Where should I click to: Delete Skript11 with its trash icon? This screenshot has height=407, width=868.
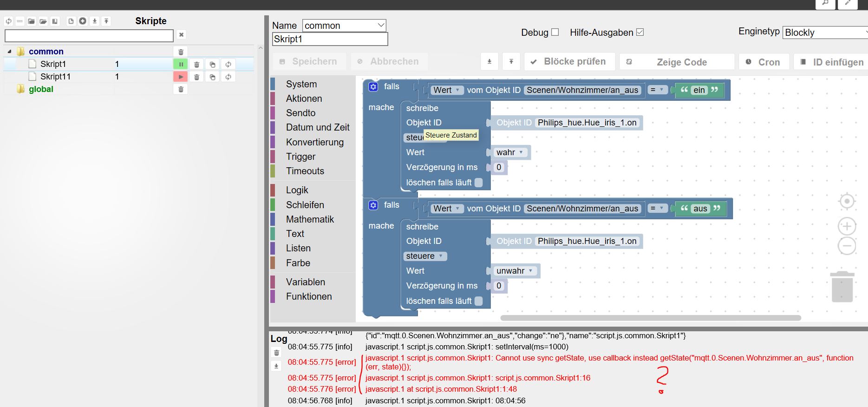[196, 77]
